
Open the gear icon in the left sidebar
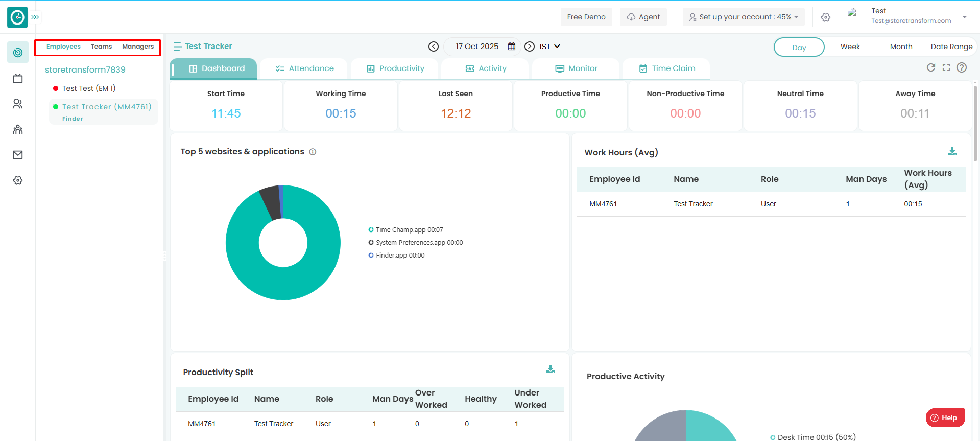(x=18, y=180)
